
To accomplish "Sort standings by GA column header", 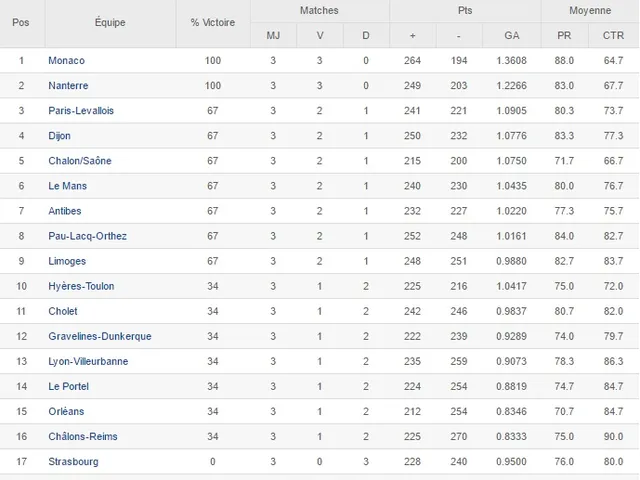I will (511, 35).
